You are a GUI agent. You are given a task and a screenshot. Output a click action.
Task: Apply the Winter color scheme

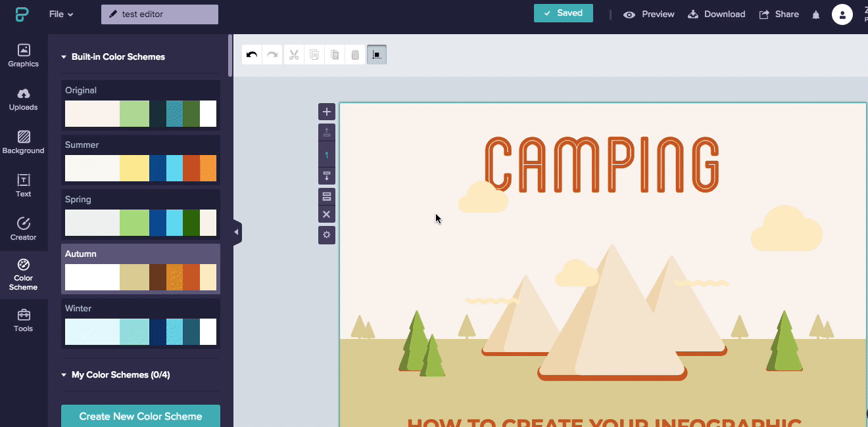141,324
